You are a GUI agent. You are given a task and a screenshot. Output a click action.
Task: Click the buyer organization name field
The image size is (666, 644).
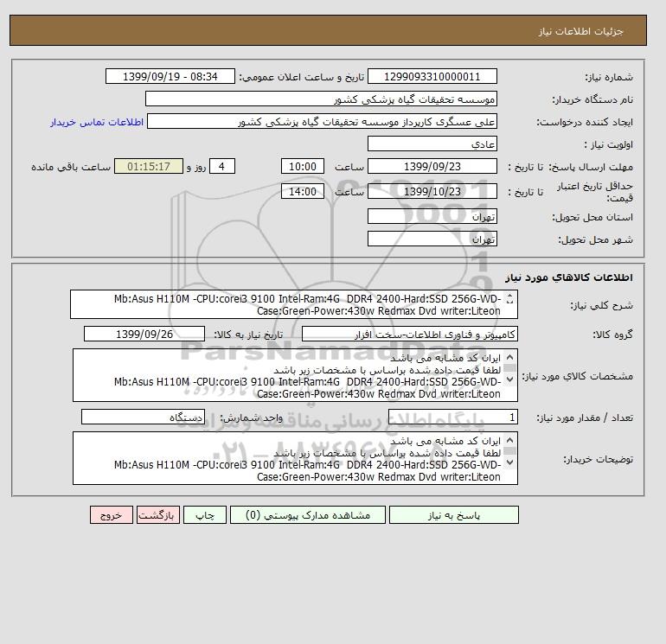click(321, 99)
